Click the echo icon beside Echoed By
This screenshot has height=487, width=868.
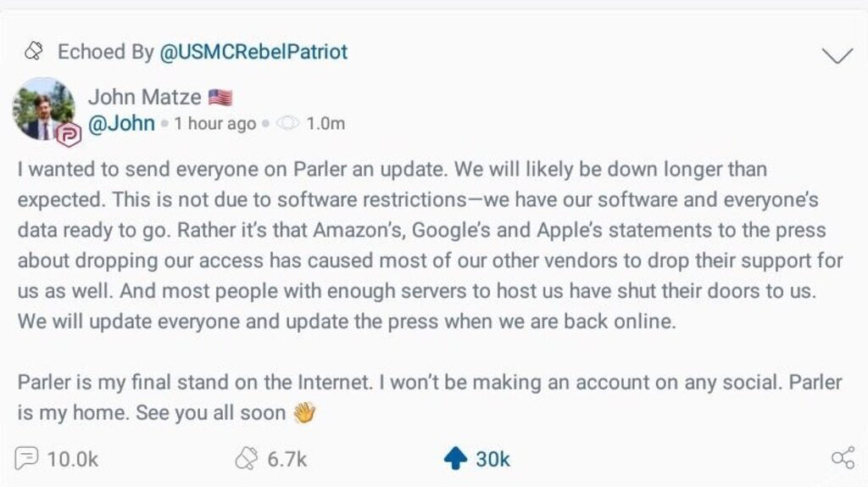(33, 53)
